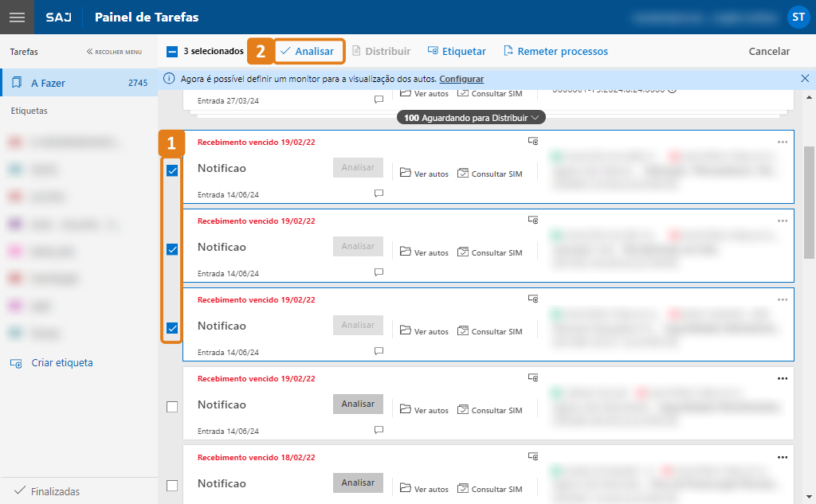Screen dimensions: 816x504
Task: Click the Criar etiqueta icon in the sidebar
Action: click(x=15, y=362)
